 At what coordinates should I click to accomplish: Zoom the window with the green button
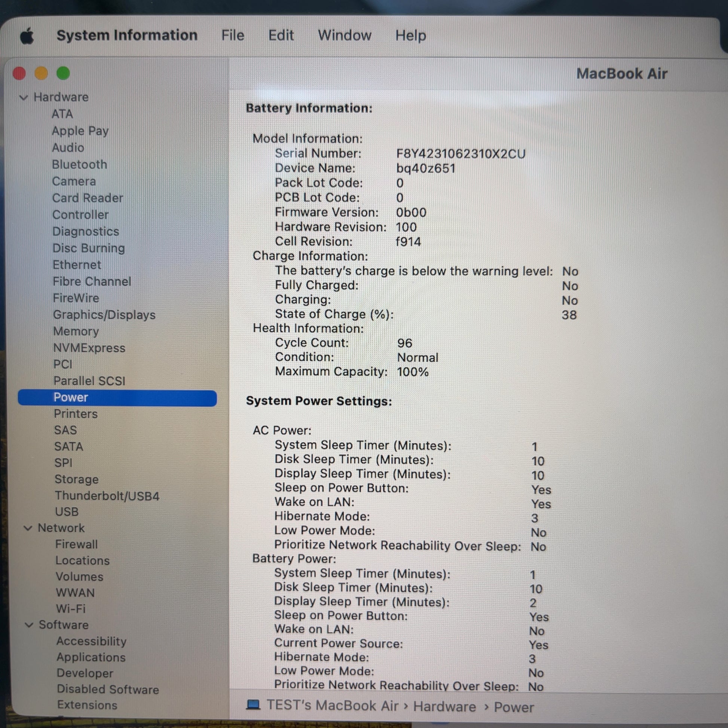tap(63, 73)
